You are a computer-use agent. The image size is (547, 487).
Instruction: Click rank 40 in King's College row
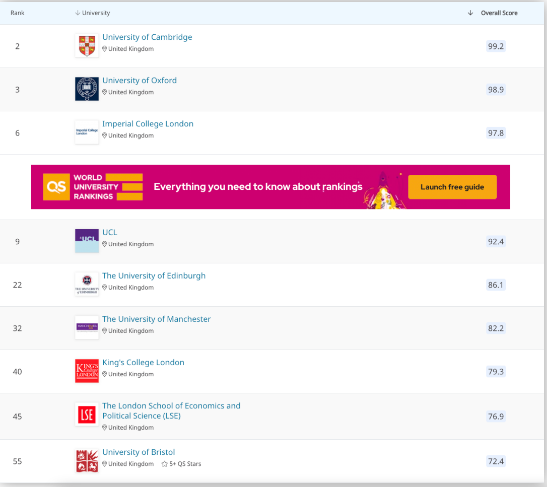17,372
